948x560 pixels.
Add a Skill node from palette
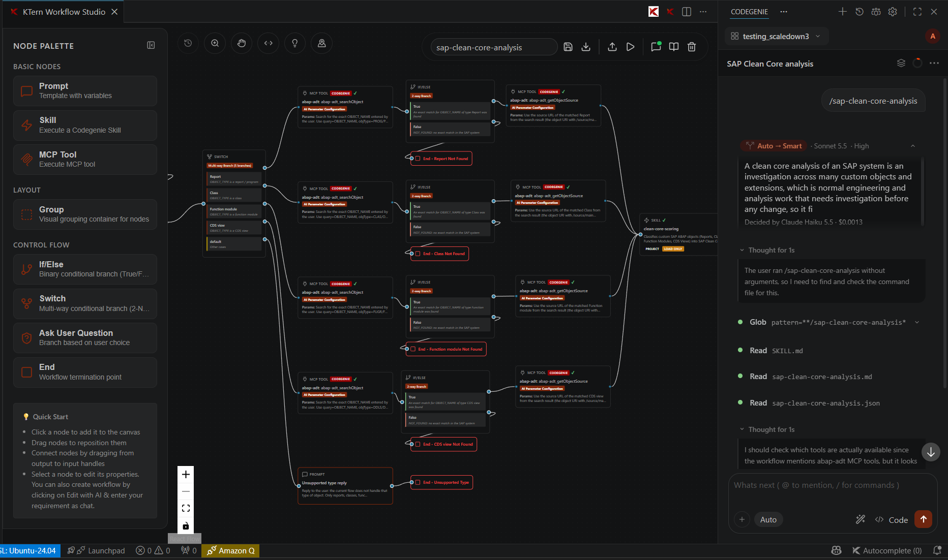tap(85, 125)
